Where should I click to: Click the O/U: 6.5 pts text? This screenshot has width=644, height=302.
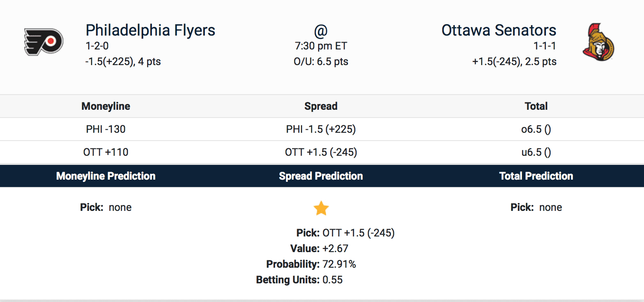[321, 62]
